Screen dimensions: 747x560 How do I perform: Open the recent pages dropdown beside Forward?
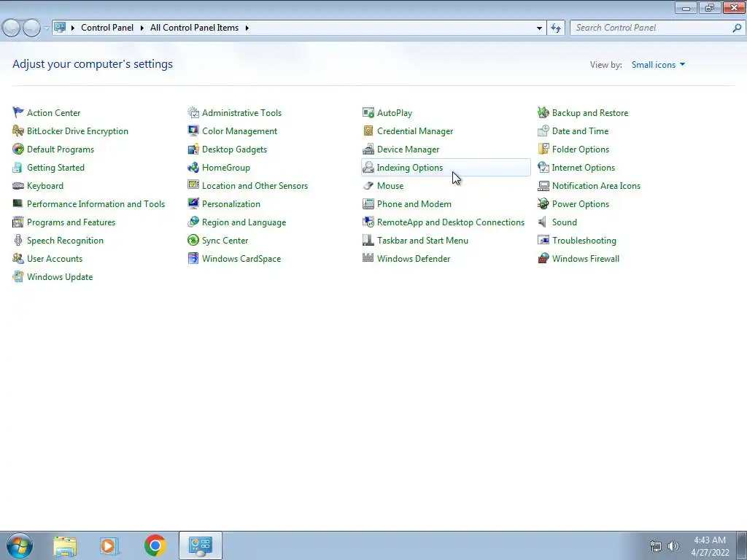click(x=46, y=28)
